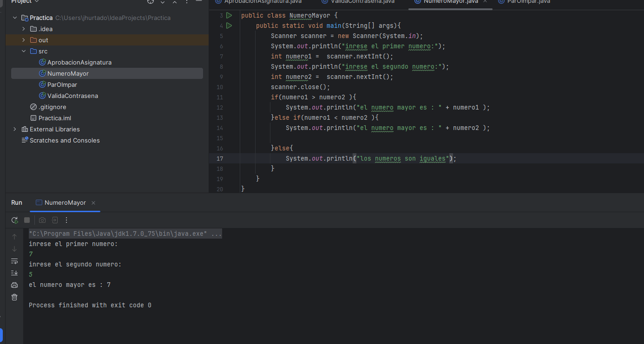Click the ValidaContrasena class icon
644x344 pixels.
coord(42,96)
